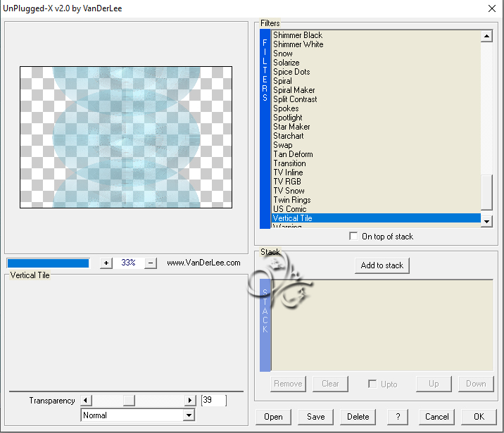Open help with the question mark button
Screen dimensions: 504x433
398,417
